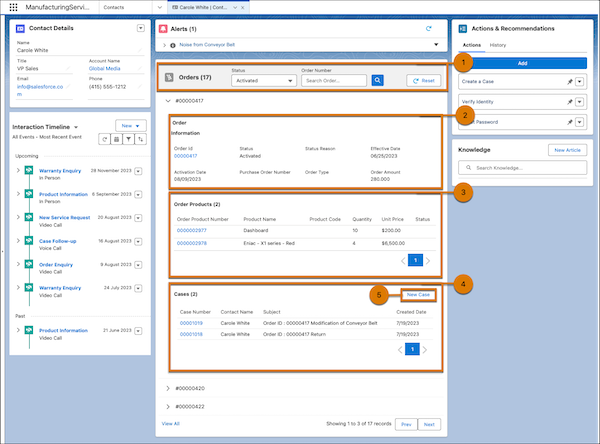Viewport: 600px width, 444px height.
Task: Open the timeline filter icon
Action: point(129,139)
